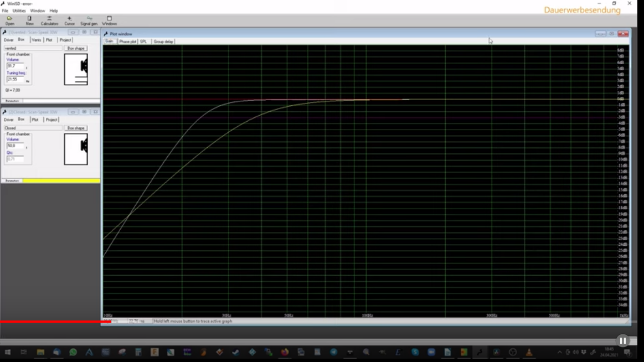Activate the Cursor tool
This screenshot has height=362, width=644.
[69, 20]
